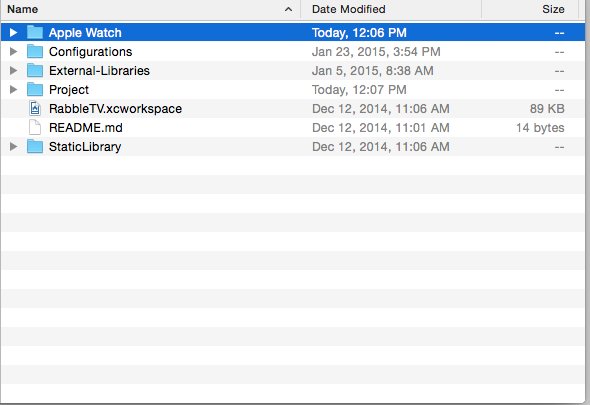Screen dimensions: 590x405
Task: Click the Project folder icon
Action: click(35, 89)
